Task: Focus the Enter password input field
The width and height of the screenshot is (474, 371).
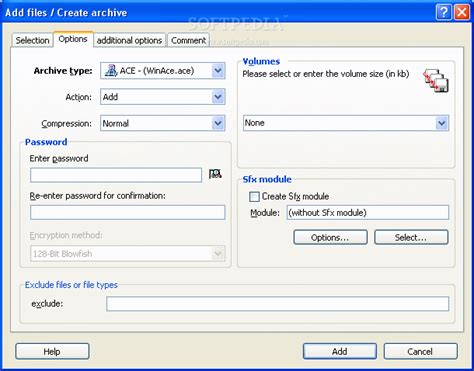Action: pos(116,175)
